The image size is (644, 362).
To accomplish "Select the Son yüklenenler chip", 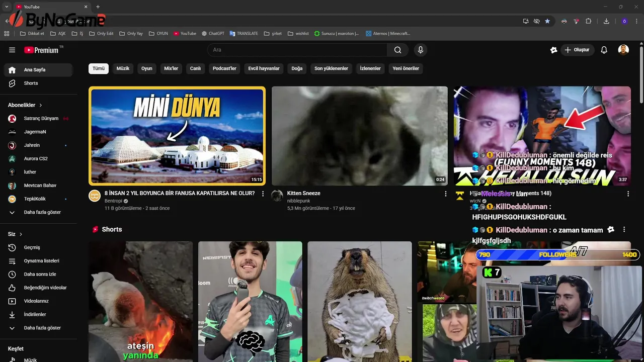I will click(x=331, y=68).
